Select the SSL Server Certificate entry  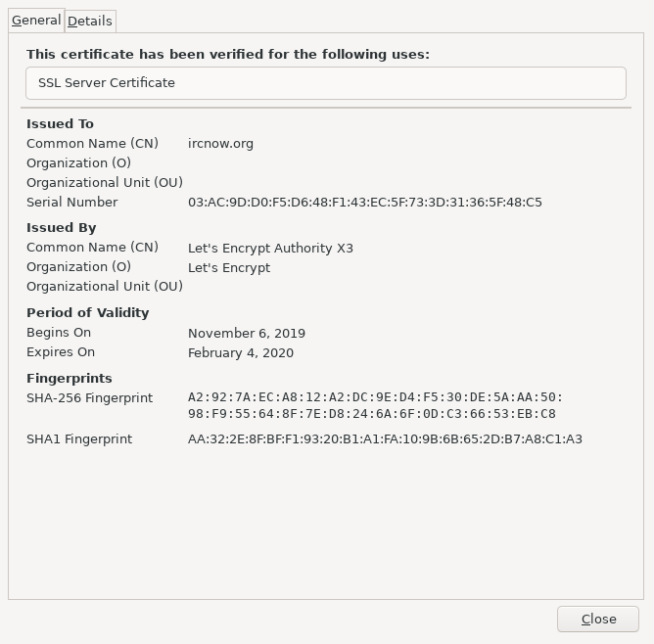pyautogui.click(x=326, y=83)
